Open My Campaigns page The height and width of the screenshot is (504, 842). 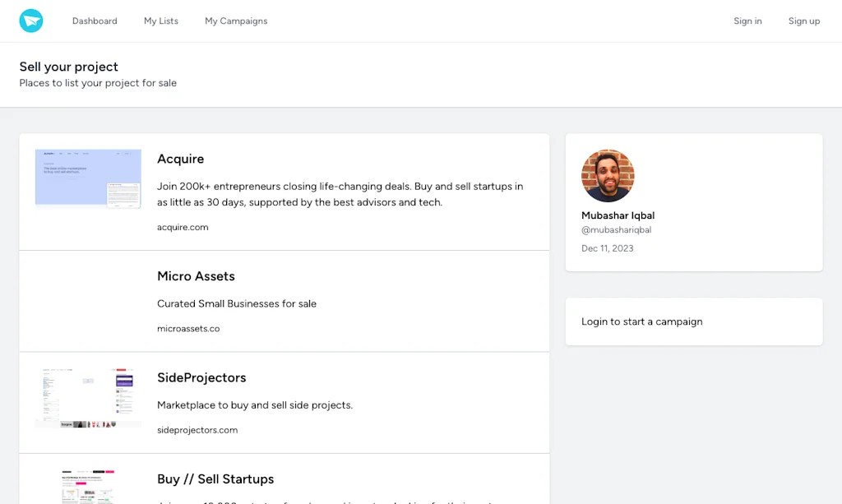pos(236,21)
